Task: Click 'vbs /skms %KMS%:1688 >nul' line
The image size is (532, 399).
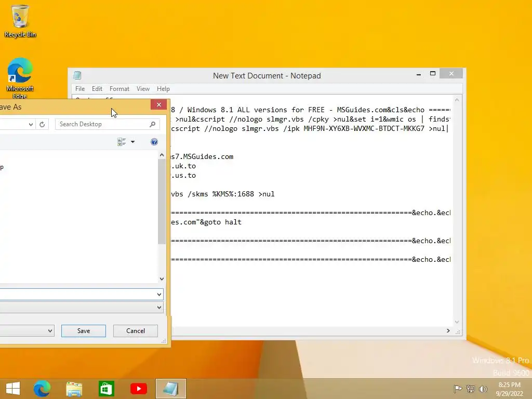Action: pos(223,194)
